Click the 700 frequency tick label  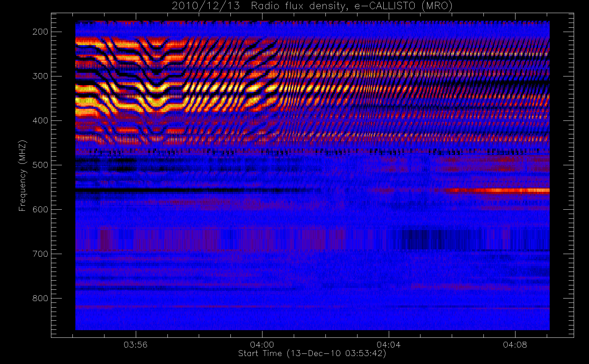(40, 254)
